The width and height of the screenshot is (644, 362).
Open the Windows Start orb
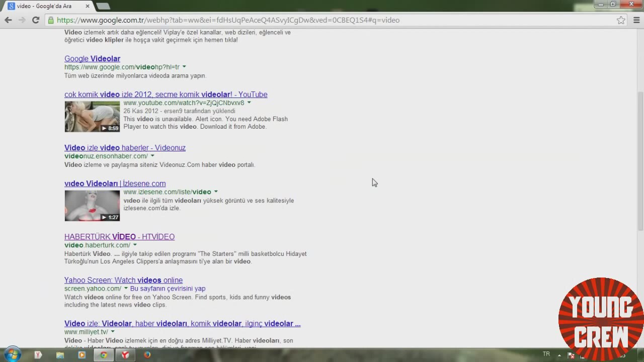tap(12, 354)
